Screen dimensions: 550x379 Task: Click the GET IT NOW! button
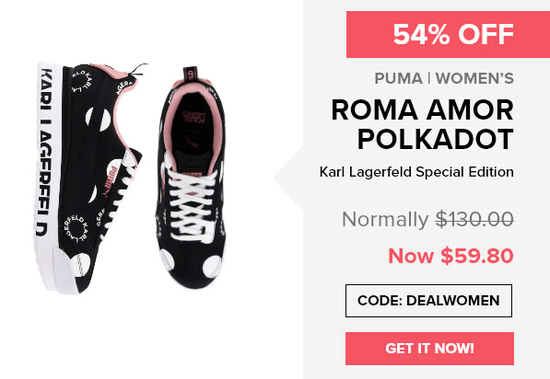point(429,348)
